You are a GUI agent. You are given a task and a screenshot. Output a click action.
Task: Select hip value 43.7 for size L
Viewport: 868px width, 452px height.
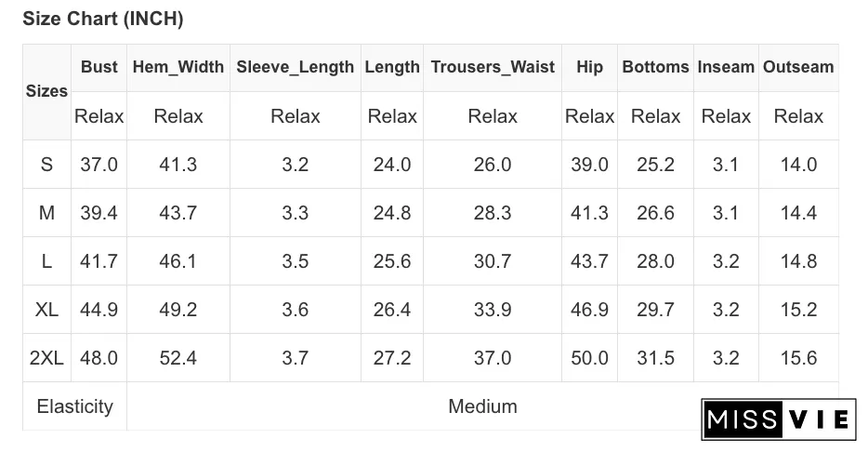(x=589, y=261)
